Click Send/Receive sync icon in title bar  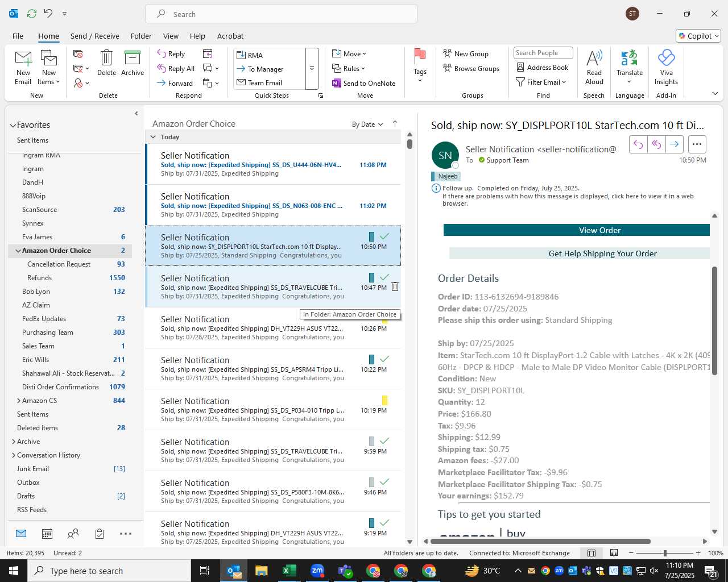tap(32, 13)
